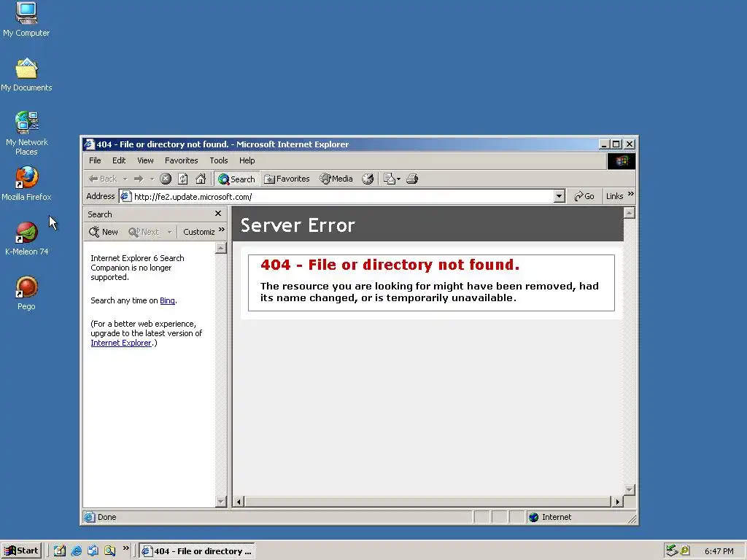Image resolution: width=747 pixels, height=560 pixels.
Task: Click the Internet zone status icon
Action: coord(534,517)
